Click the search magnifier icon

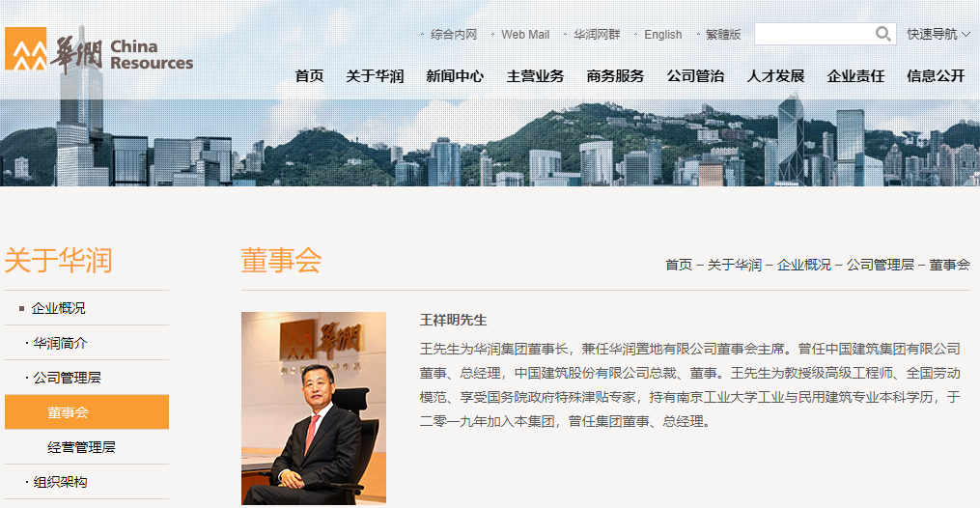pos(882,34)
